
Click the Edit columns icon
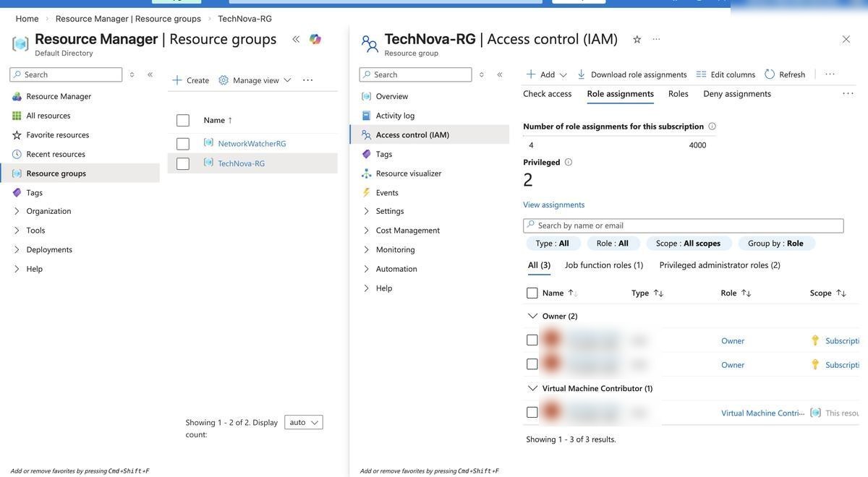pos(701,74)
